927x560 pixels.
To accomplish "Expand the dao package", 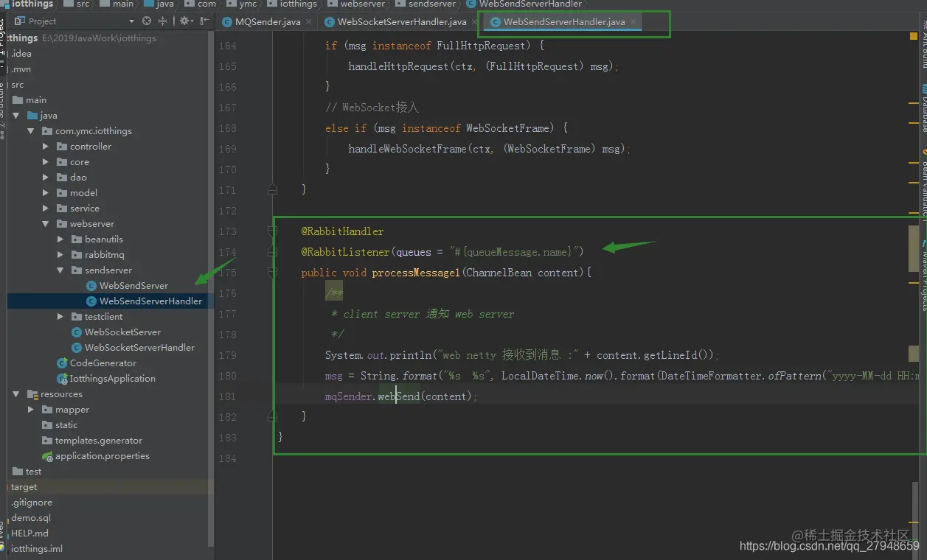I will coord(46,178).
